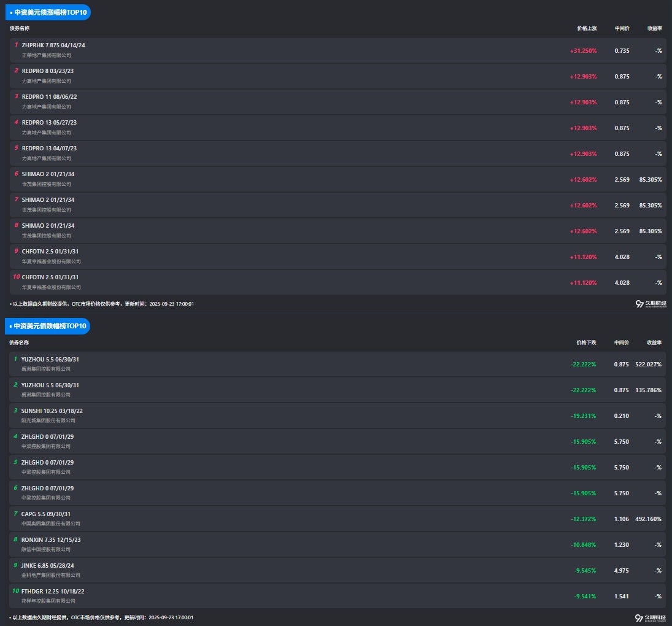
Task: Select the 中资美元债涨幅榜TOP10 section title
Action: pyautogui.click(x=50, y=12)
